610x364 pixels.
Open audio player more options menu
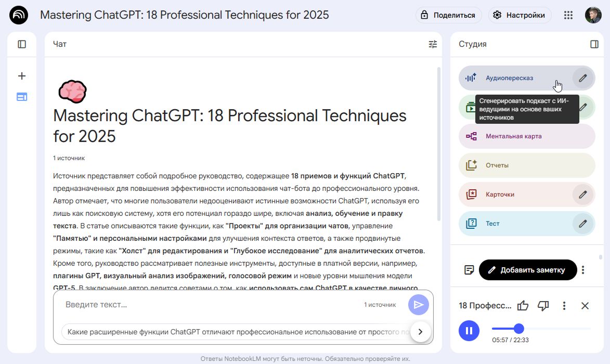pos(564,306)
